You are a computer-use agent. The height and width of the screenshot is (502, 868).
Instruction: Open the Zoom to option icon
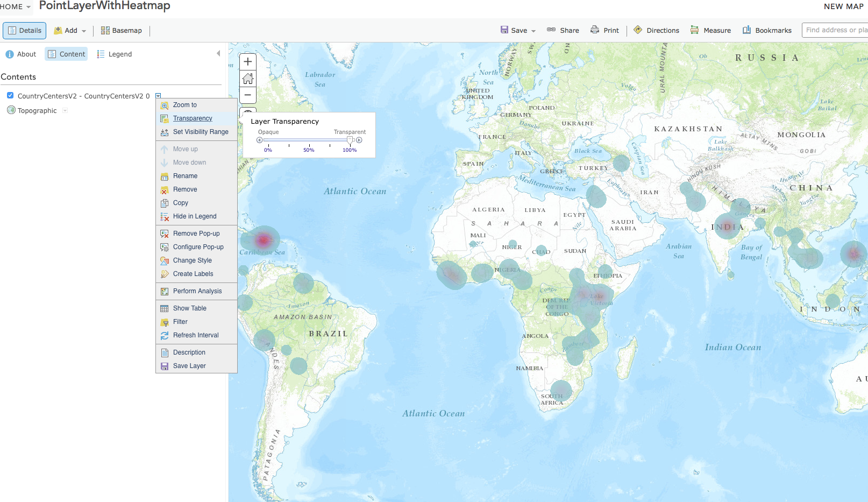164,105
